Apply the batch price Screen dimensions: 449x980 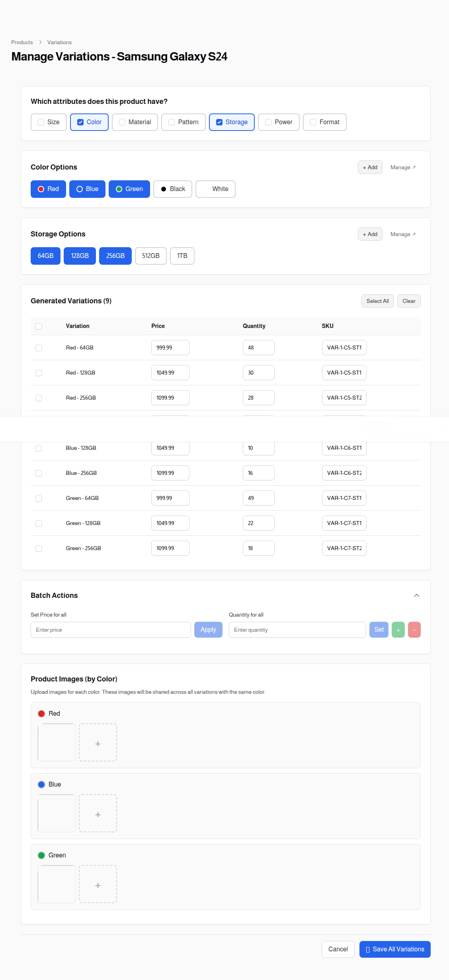pos(208,630)
